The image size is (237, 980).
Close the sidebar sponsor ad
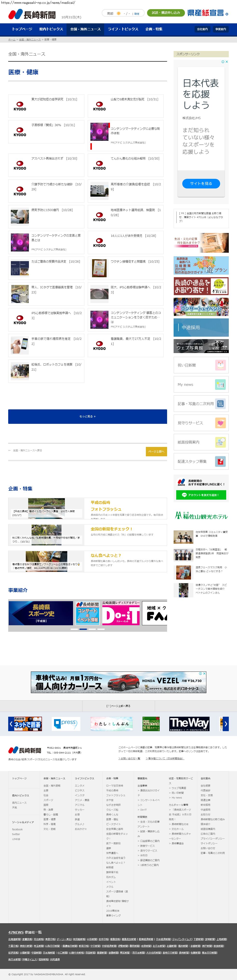tap(227, 62)
